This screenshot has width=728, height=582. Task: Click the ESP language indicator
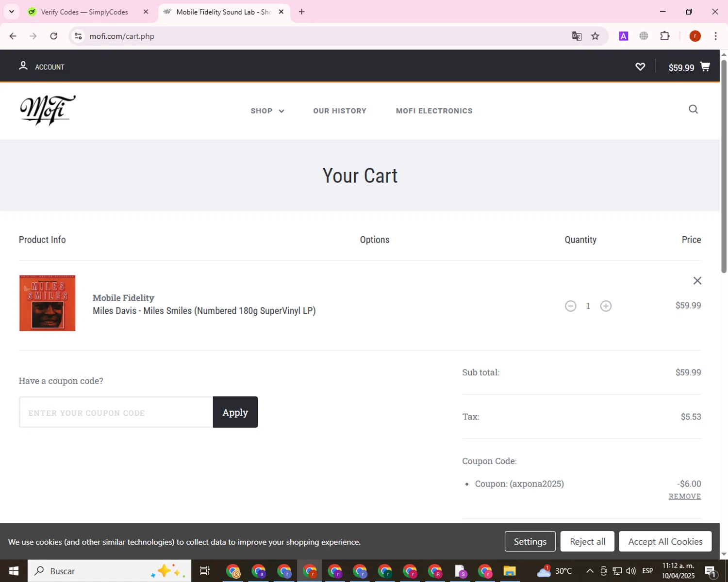647,571
